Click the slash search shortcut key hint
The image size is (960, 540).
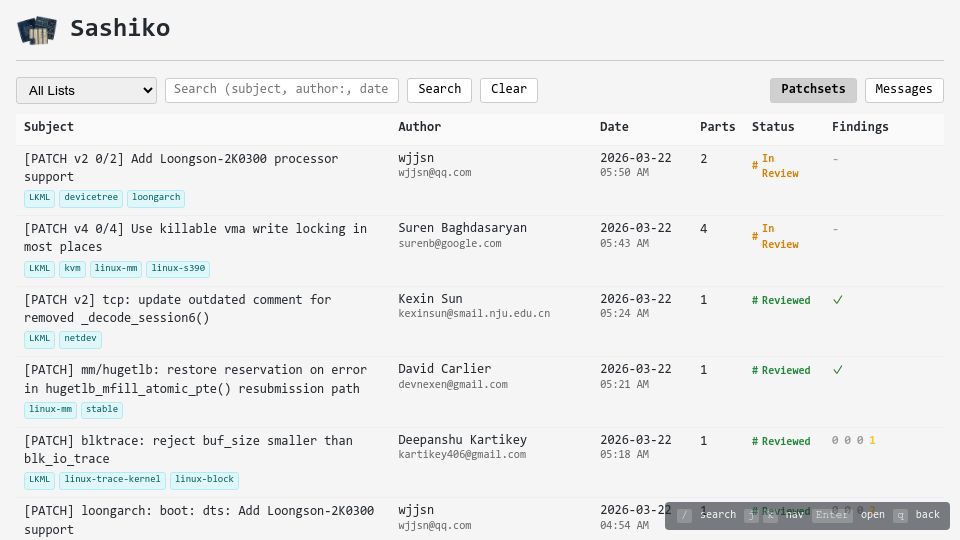click(684, 516)
